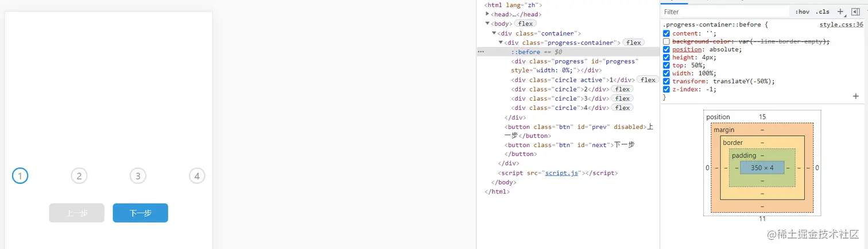Add a new style rule with the plus icon
This screenshot has height=249, width=868.
point(840,12)
